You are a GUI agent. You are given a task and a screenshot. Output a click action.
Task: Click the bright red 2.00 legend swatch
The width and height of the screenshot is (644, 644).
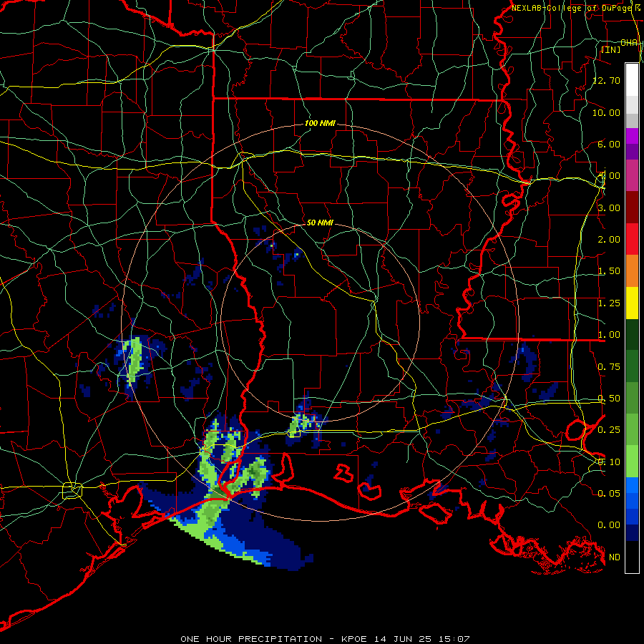pos(632,240)
